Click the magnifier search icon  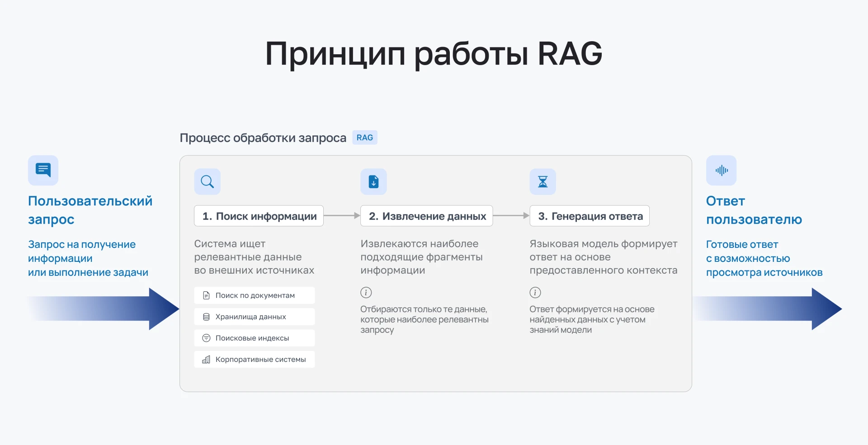tap(207, 182)
